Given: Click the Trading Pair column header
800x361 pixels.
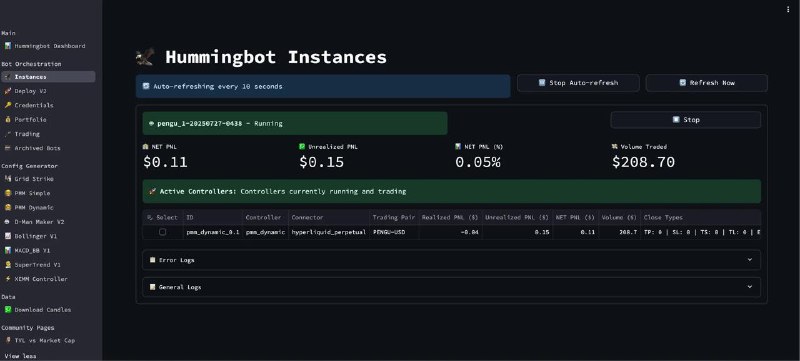Looking at the screenshot, I should click(394, 218).
